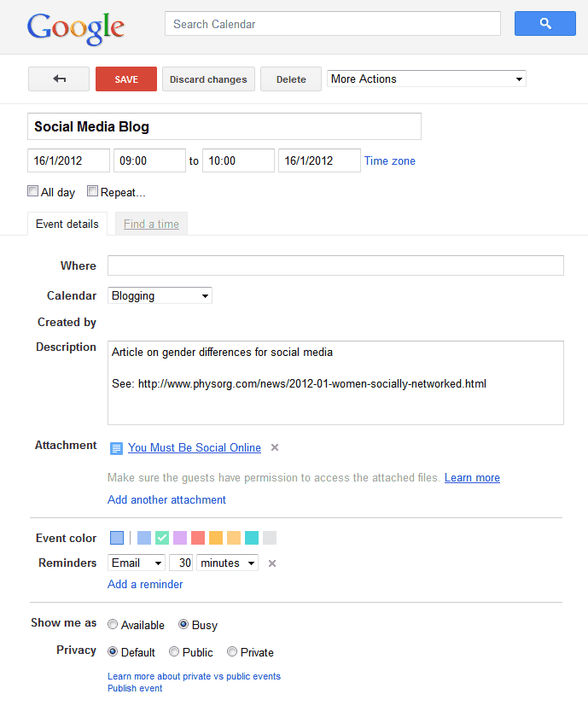Viewport: 588px width, 706px height.
Task: Select the Available radio button
Action: point(113,625)
